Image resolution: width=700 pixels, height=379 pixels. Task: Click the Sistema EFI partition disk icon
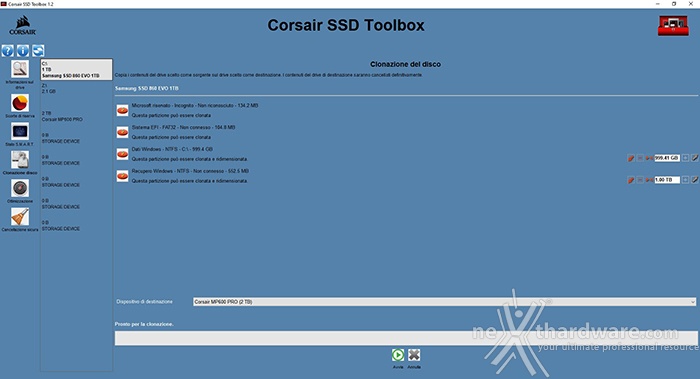pyautogui.click(x=122, y=132)
